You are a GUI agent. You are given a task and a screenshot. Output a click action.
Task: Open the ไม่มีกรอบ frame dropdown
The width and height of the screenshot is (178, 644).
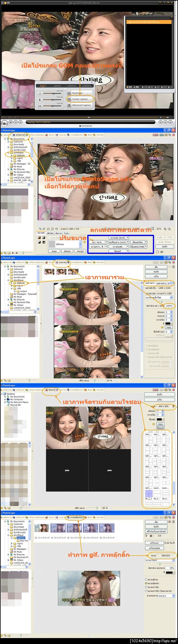[80, 244]
